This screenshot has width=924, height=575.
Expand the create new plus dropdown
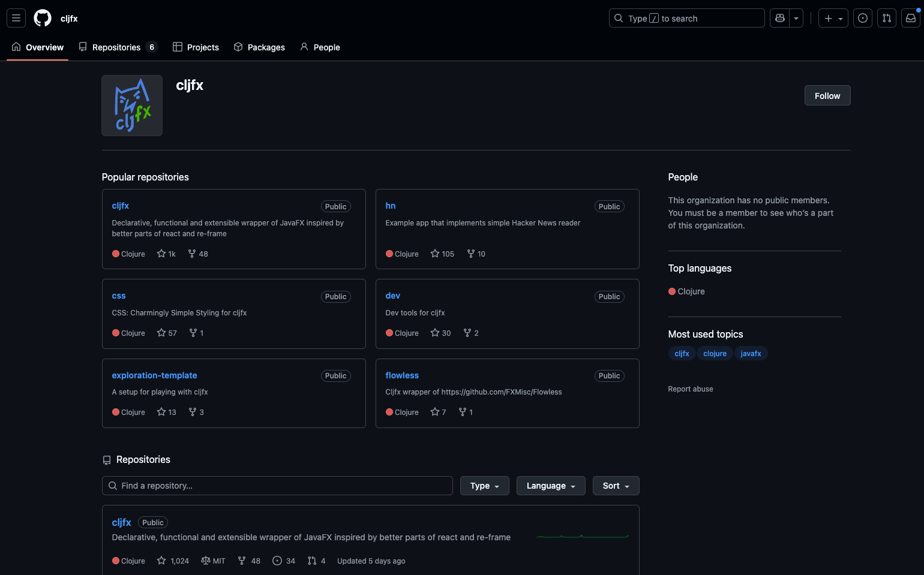coord(833,19)
